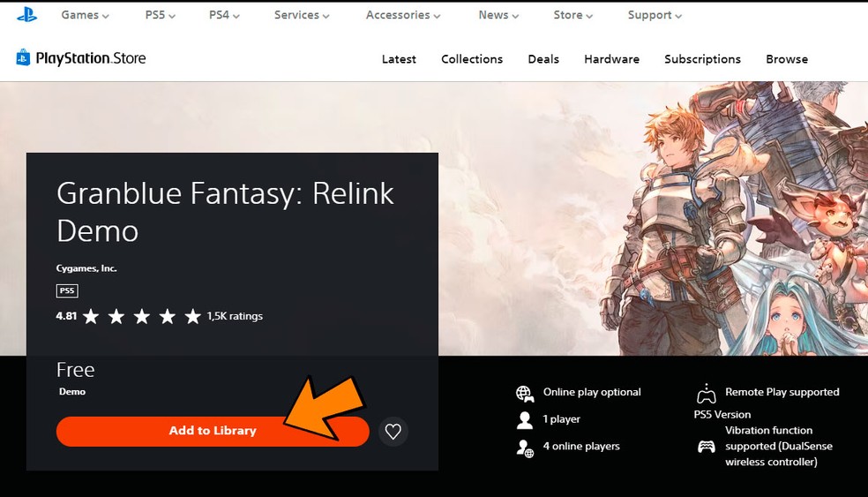Open PlayStation Store home via bag logo
The height and width of the screenshot is (497, 868).
[x=23, y=57]
